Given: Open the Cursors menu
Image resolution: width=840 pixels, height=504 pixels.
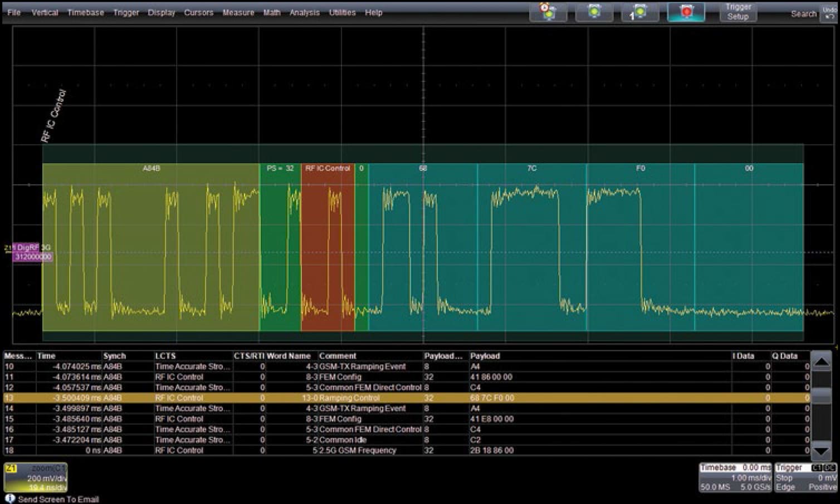Looking at the screenshot, I should (x=199, y=12).
